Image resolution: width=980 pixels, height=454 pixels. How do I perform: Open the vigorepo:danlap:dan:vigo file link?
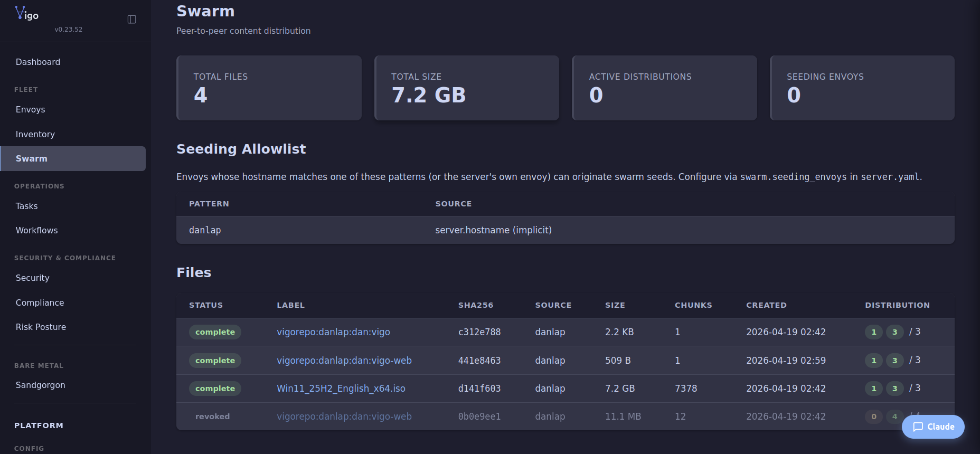pyautogui.click(x=333, y=332)
